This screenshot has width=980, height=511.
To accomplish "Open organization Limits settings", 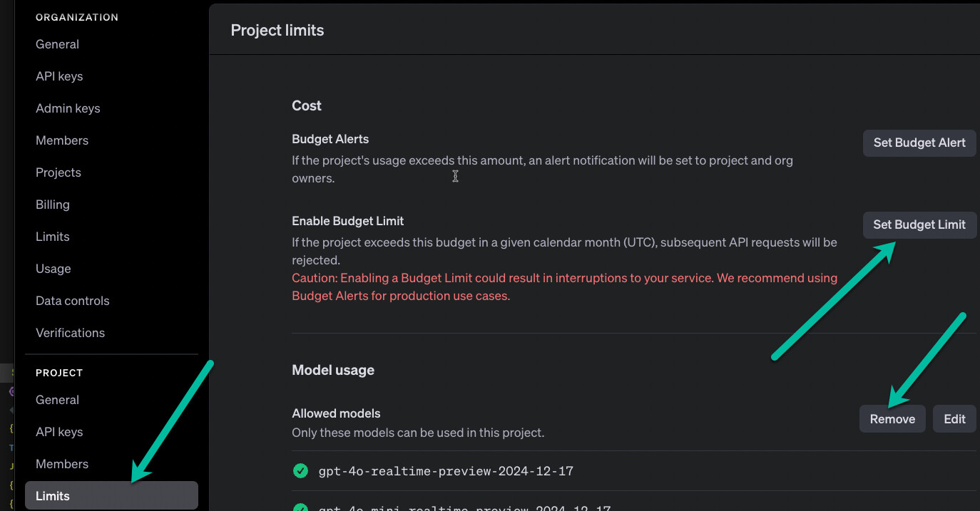I will pos(52,236).
